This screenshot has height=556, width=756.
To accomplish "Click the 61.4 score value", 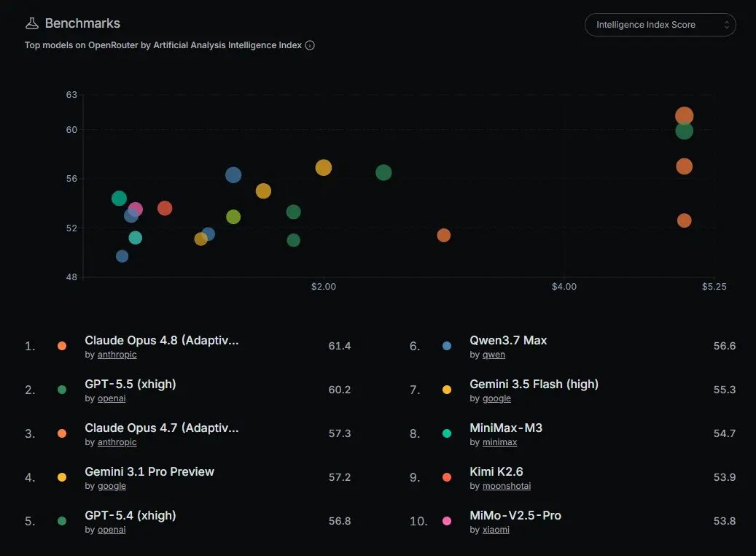I will [340, 346].
